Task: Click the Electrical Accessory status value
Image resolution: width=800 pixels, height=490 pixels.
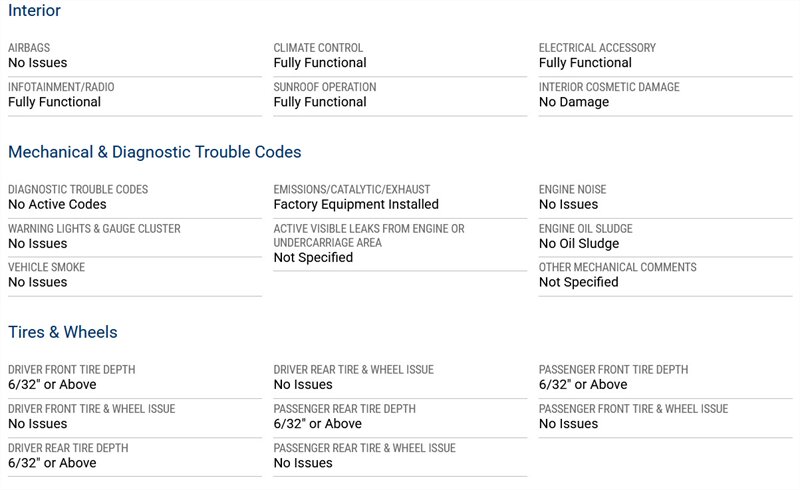Action: point(585,63)
